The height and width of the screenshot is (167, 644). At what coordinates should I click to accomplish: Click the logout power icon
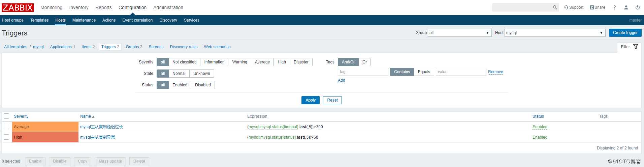tap(637, 7)
